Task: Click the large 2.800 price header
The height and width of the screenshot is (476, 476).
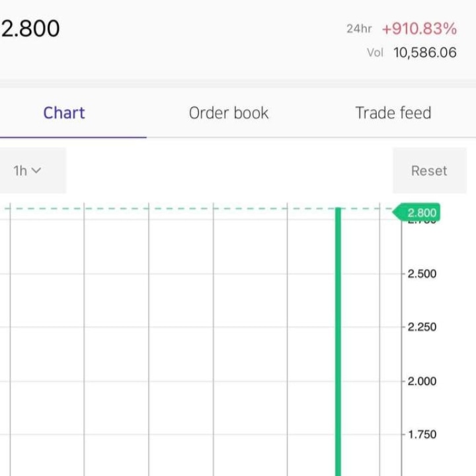Action: click(x=30, y=28)
